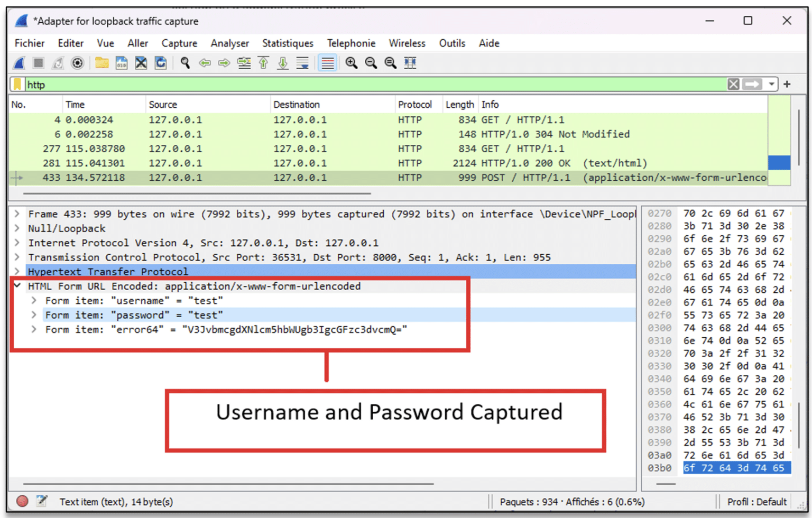Reload the current capture file
The height and width of the screenshot is (518, 812).
[161, 63]
